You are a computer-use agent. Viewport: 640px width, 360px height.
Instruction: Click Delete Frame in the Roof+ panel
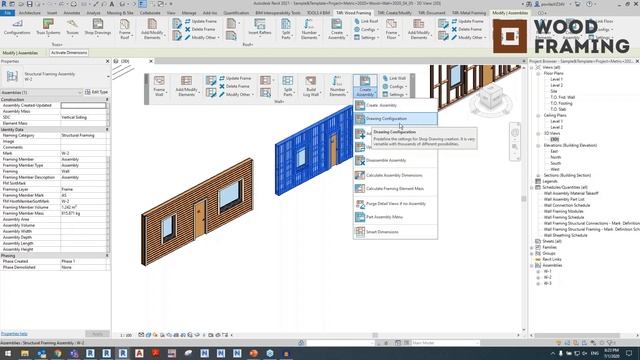coord(200,29)
